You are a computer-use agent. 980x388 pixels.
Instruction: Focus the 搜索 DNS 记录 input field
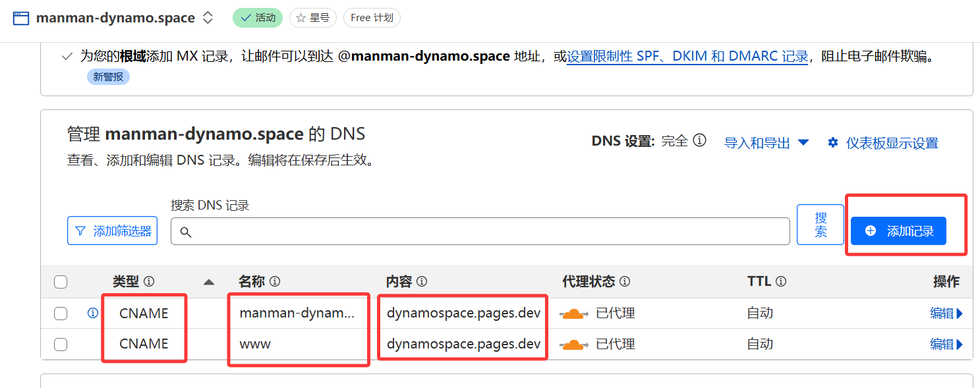tap(480, 231)
